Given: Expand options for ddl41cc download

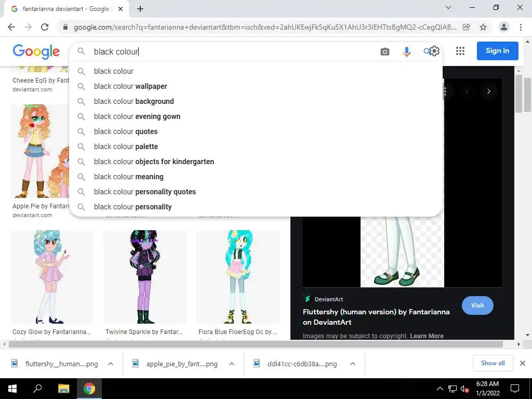Looking at the screenshot, I should click(353, 364).
